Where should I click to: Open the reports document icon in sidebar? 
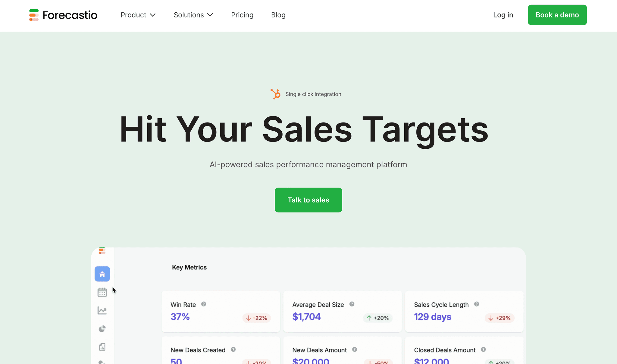(x=102, y=347)
